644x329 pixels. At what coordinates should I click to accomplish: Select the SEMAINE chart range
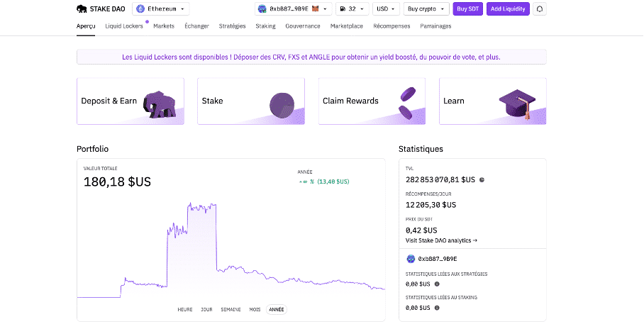(x=231, y=310)
